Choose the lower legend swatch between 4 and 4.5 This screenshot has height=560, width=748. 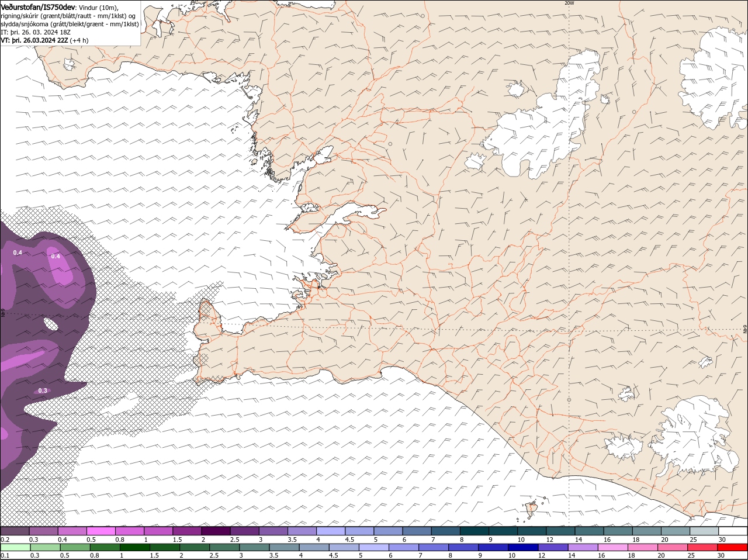point(314,547)
